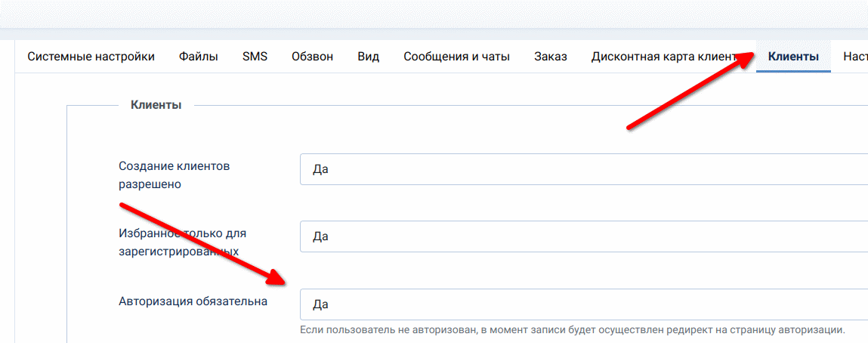Click the red arrow pointing to Авторизация field
868x343 pixels.
coord(204,243)
